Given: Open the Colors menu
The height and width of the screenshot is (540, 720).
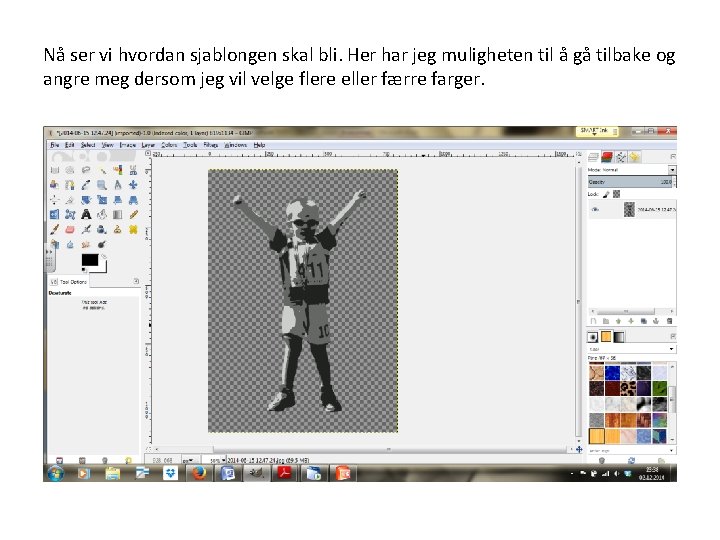Looking at the screenshot, I should (169, 145).
